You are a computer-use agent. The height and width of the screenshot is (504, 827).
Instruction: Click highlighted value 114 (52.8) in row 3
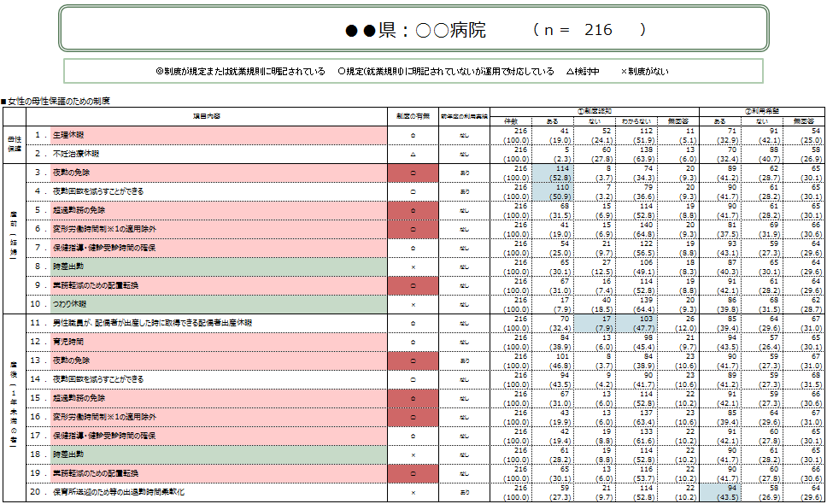point(552,173)
